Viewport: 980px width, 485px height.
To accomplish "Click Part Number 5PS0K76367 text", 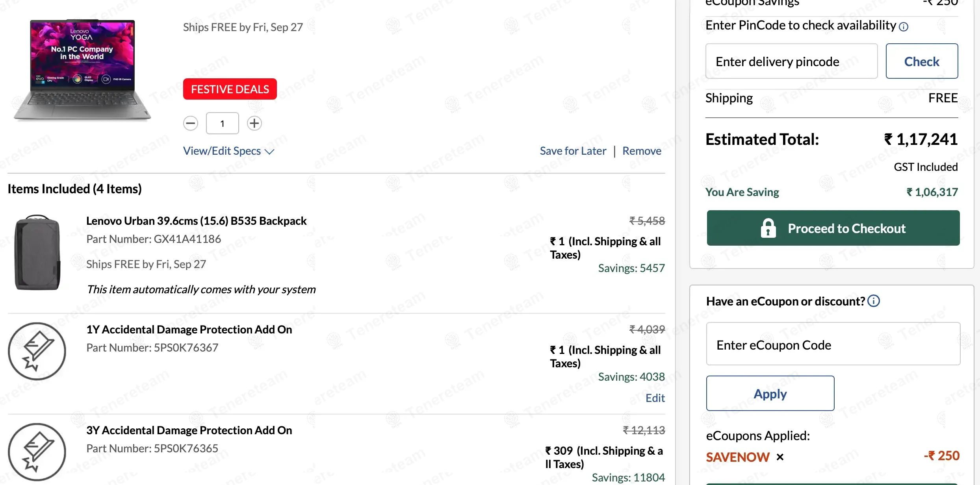I will 152,348.
